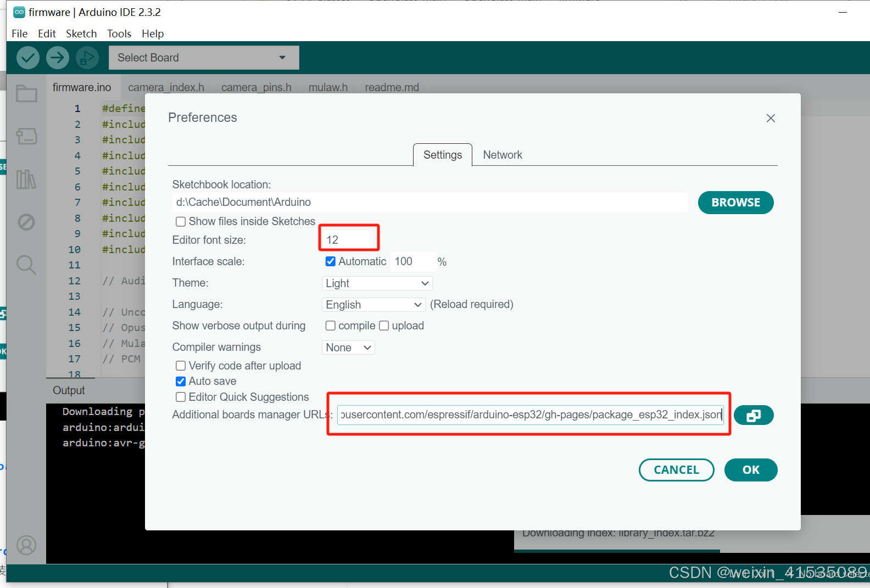
Task: Click the 'arduino:avr-g' output line
Action: pyautogui.click(x=103, y=443)
